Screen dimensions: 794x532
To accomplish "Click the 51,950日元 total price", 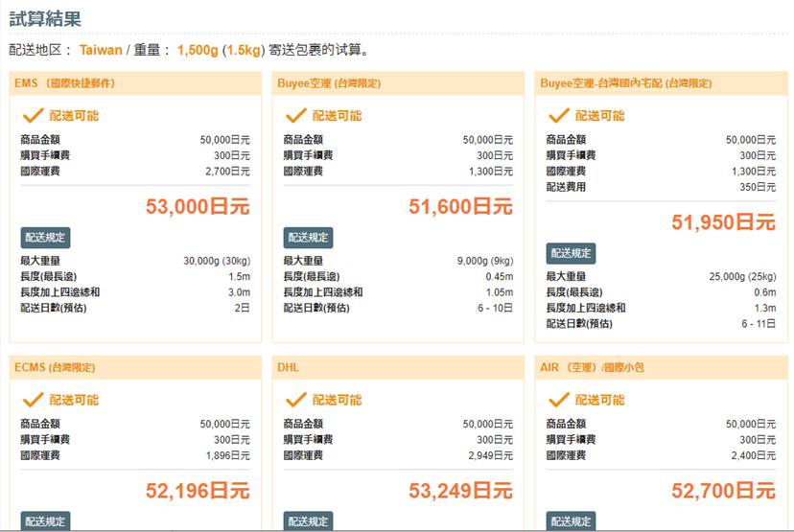I will [723, 221].
